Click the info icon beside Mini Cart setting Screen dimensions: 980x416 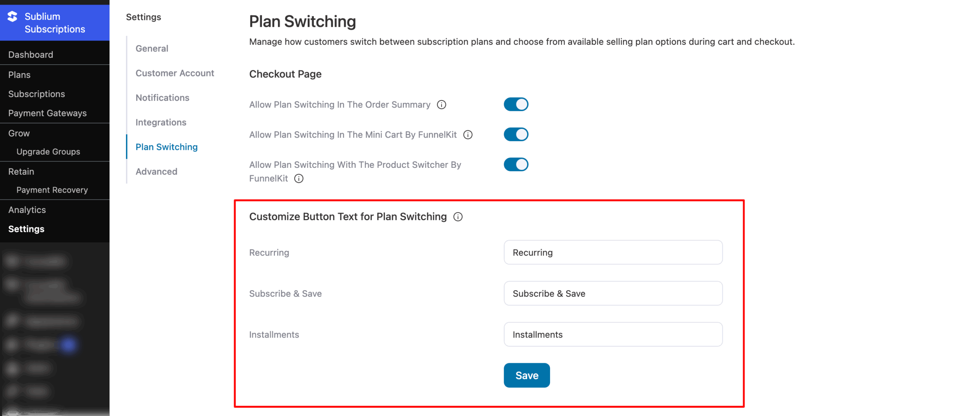point(468,135)
